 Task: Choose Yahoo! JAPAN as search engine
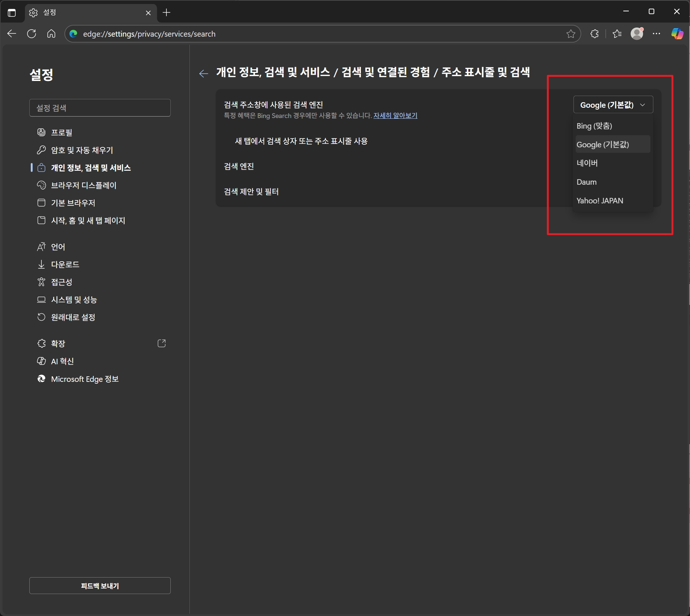click(613, 200)
